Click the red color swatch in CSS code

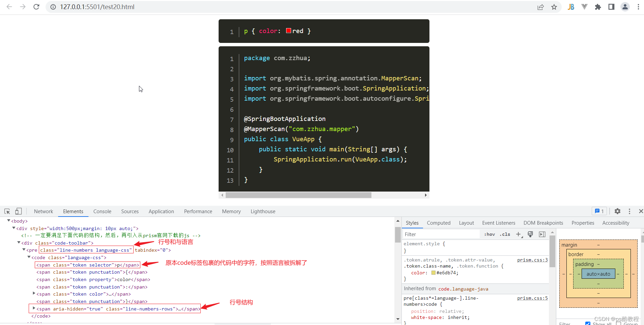288,30
